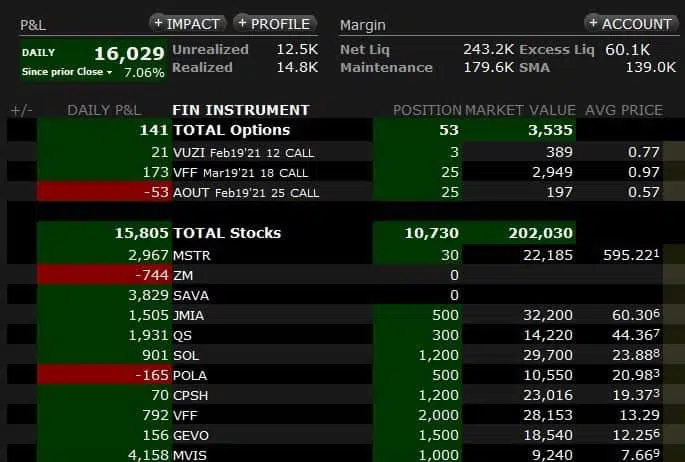The width and height of the screenshot is (685, 462).
Task: Open the ACCOUNT window button
Action: [x=631, y=24]
